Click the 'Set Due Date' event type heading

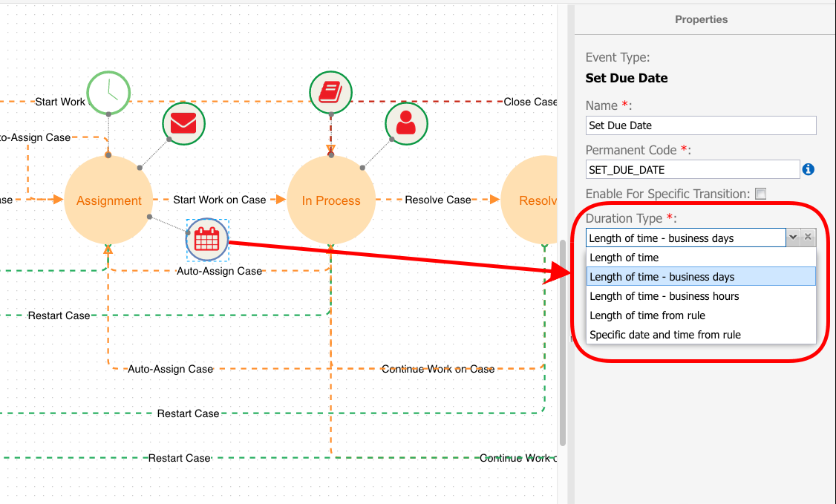[627, 78]
